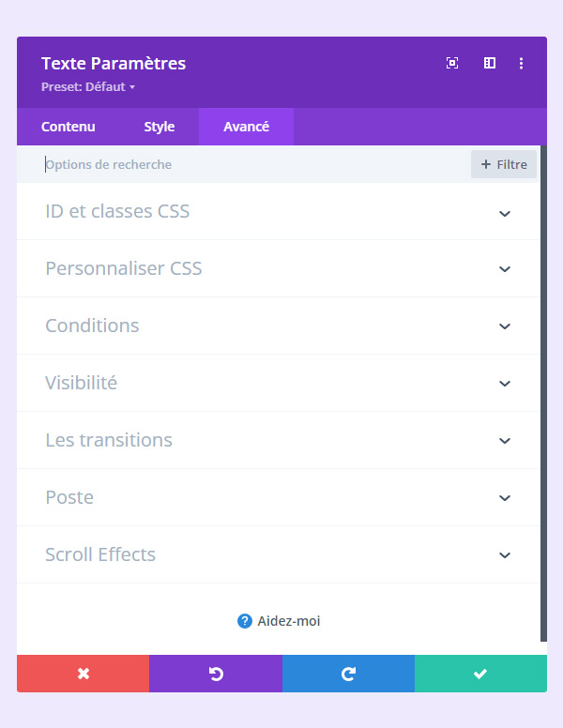
Task: Click the expand modal fullscreen icon
Action: pyautogui.click(x=452, y=63)
